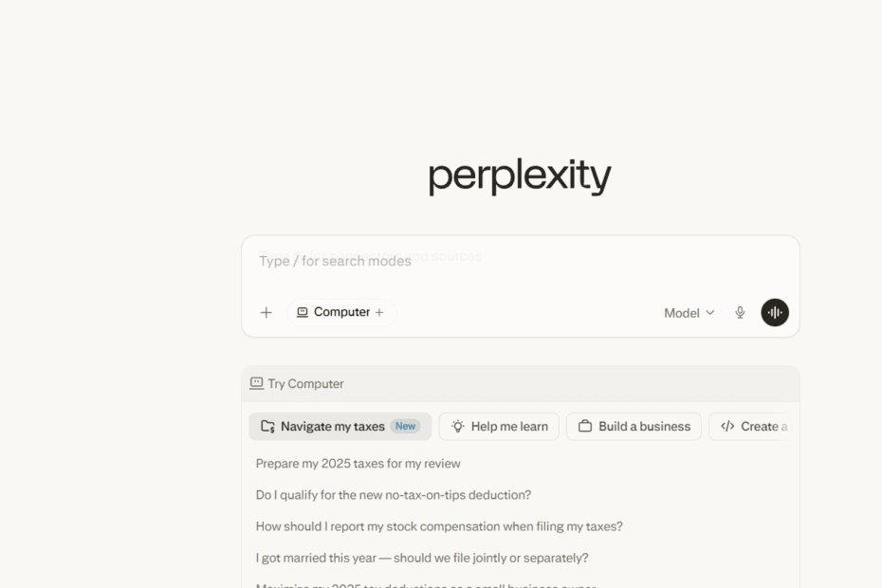The width and height of the screenshot is (882, 588).
Task: Click the briefcase icon on Build a business
Action: coord(585,426)
